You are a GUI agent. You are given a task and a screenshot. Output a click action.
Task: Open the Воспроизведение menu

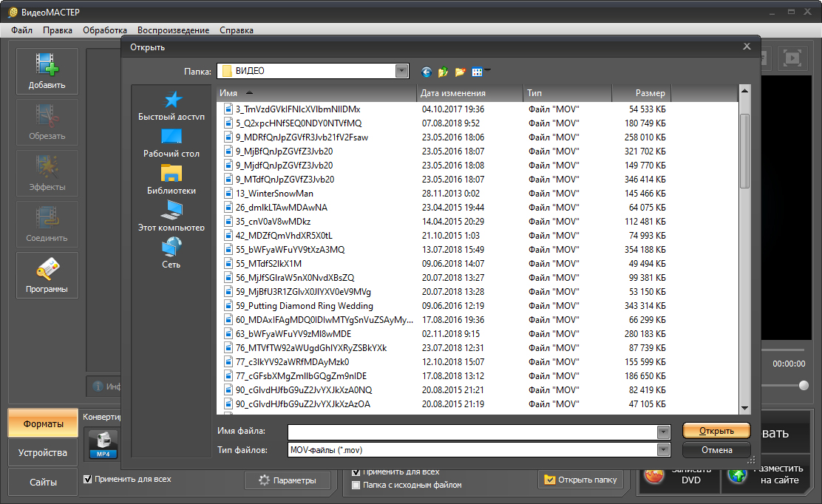tap(174, 30)
